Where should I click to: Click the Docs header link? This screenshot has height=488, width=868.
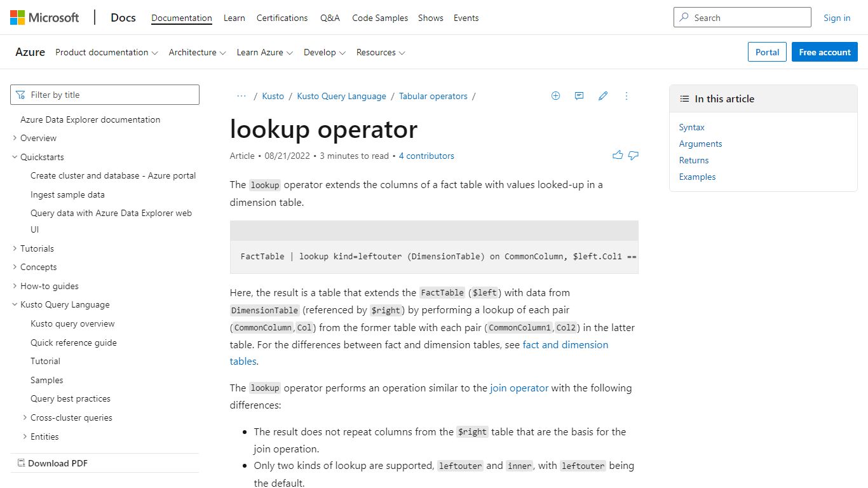(x=123, y=18)
